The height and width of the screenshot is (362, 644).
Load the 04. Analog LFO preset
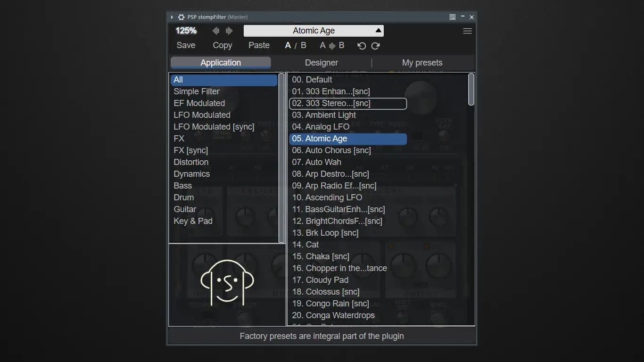(x=348, y=127)
